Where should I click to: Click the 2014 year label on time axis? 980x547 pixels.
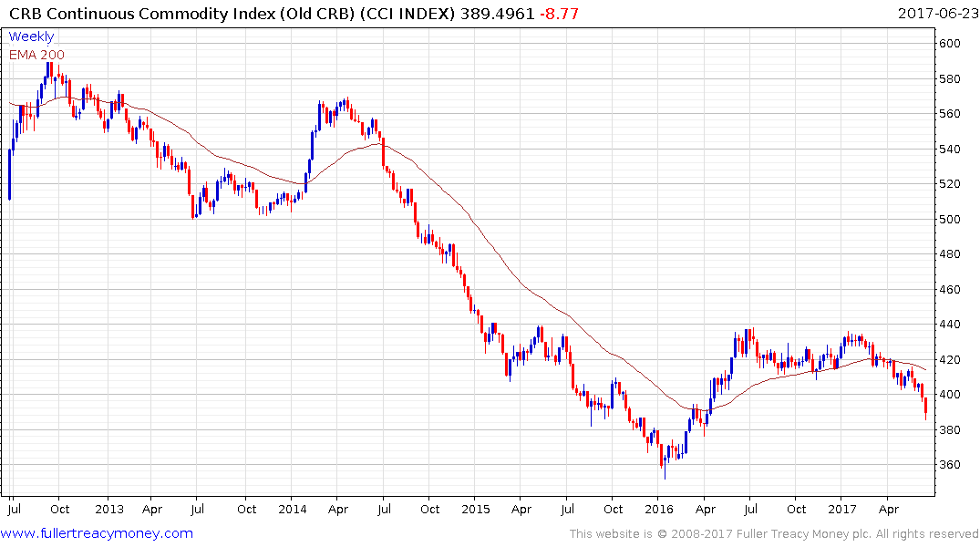point(293,509)
